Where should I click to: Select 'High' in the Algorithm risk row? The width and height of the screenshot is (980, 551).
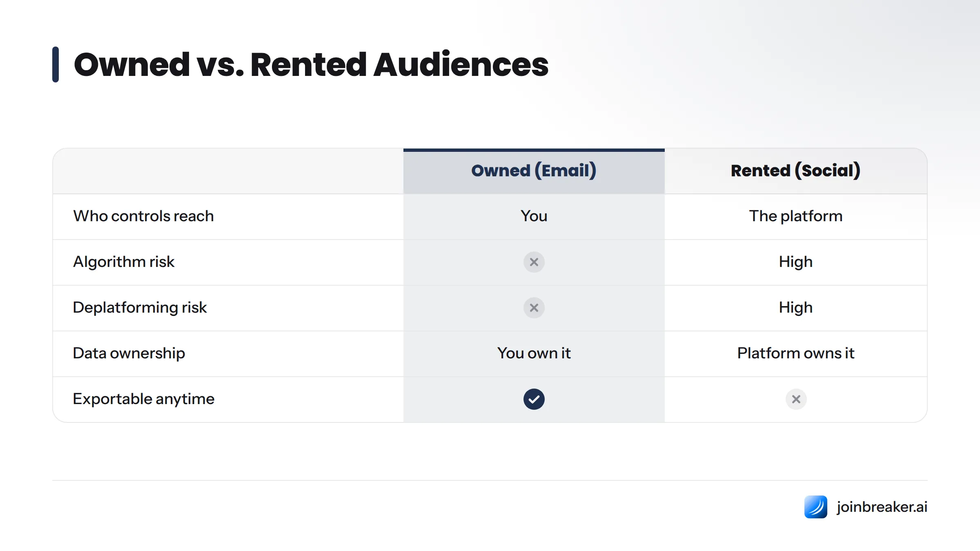pos(795,262)
